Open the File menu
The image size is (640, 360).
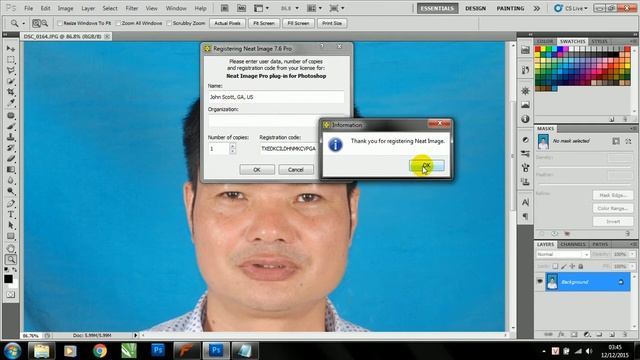28,8
